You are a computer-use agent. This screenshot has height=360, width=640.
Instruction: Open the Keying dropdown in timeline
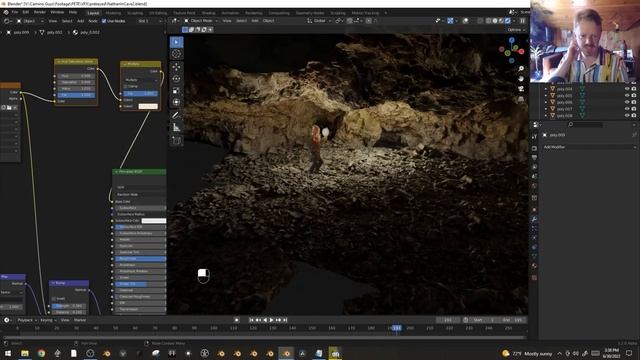point(48,320)
